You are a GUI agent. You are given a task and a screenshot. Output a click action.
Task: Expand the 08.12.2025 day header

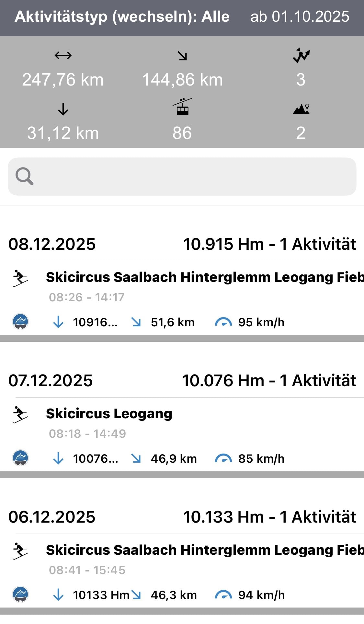[182, 244]
